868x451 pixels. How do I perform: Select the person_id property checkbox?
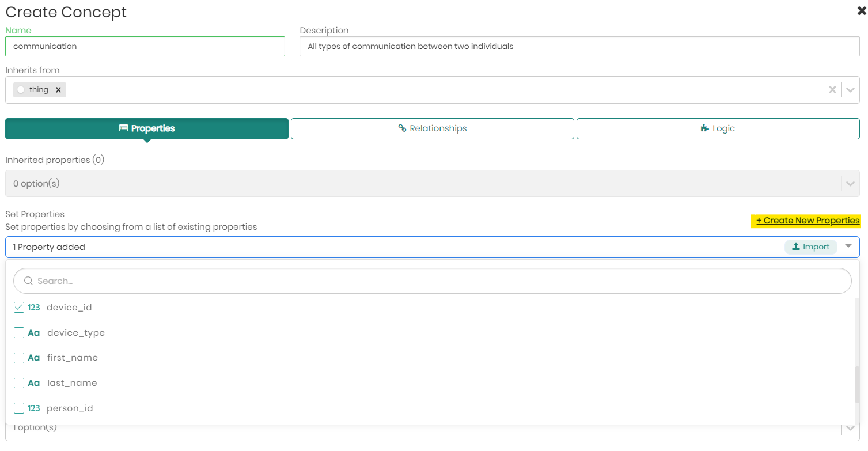click(19, 408)
